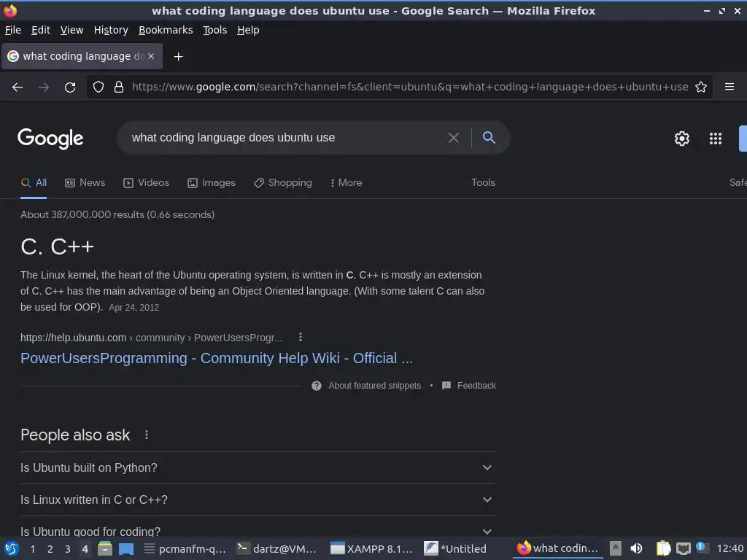The height and width of the screenshot is (560, 747).
Task: Open the Google apps grid
Action: pos(716,138)
